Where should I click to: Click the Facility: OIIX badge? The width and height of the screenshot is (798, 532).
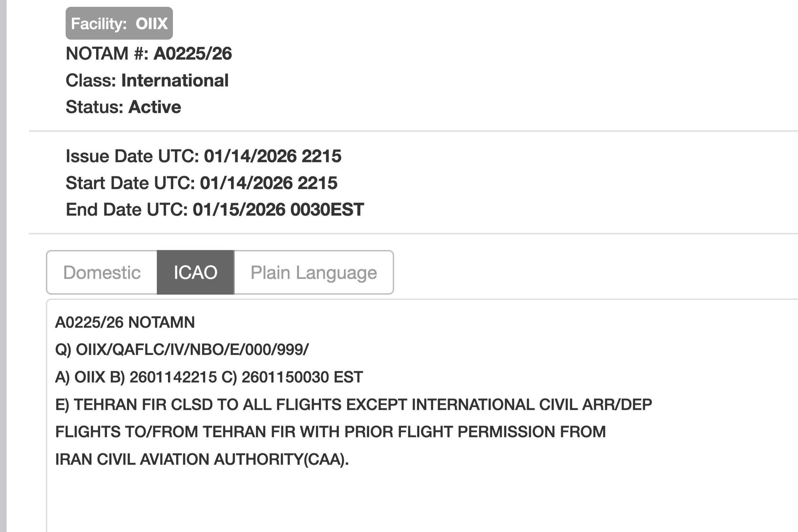tap(119, 23)
